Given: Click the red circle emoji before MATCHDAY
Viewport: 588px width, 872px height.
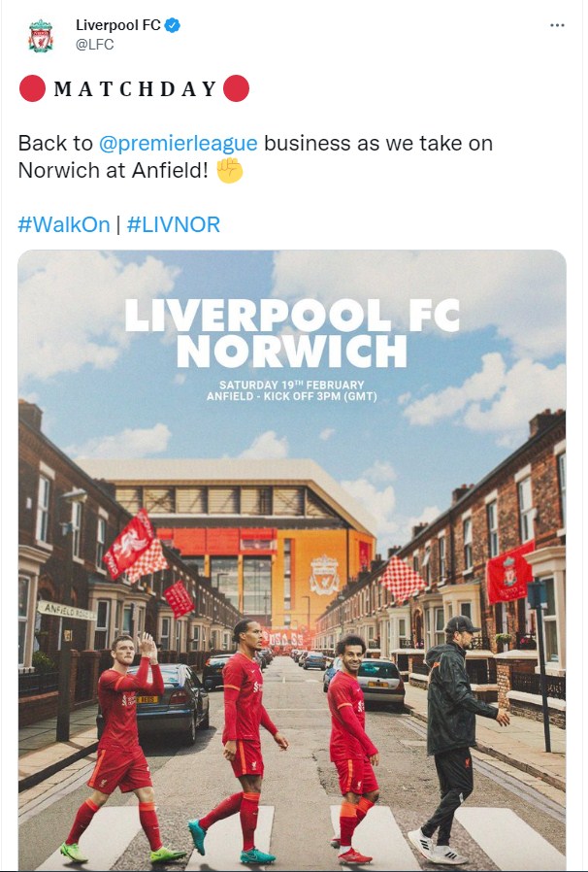Looking at the screenshot, I should tap(32, 89).
